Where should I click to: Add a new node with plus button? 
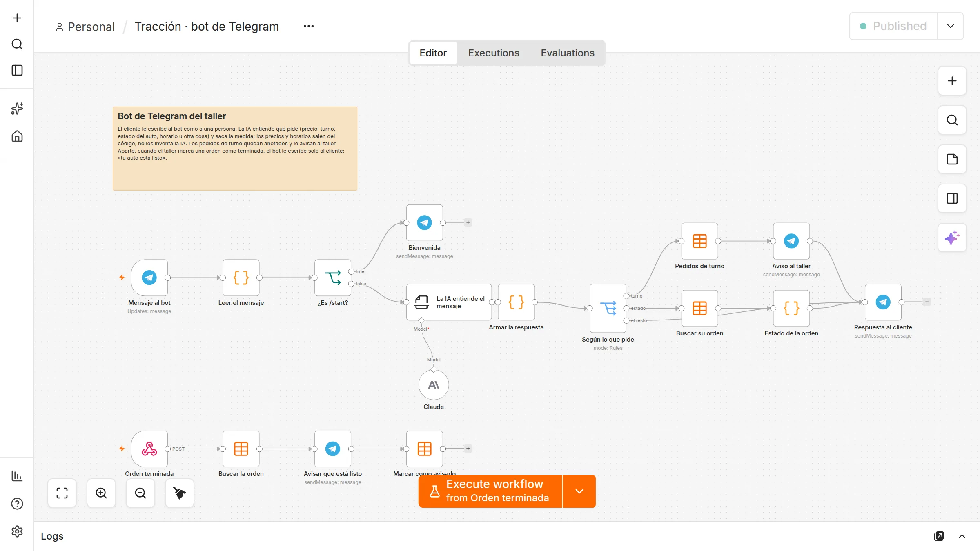coord(952,81)
